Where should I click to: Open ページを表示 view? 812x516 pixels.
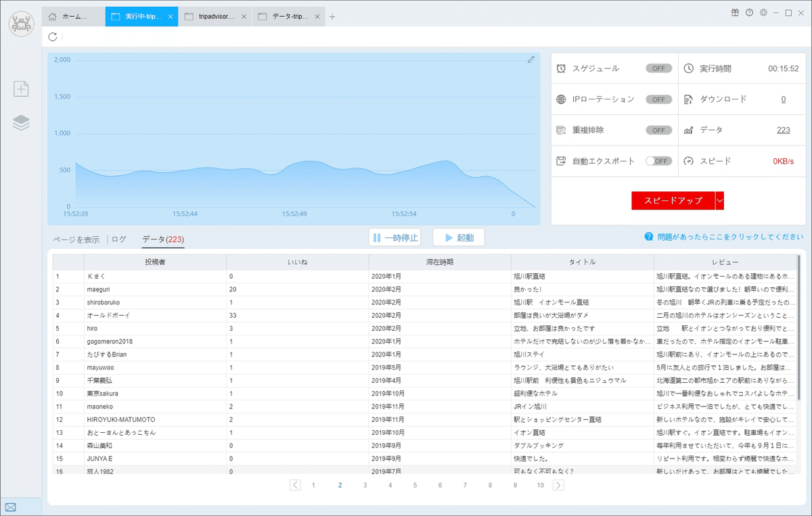[76, 239]
